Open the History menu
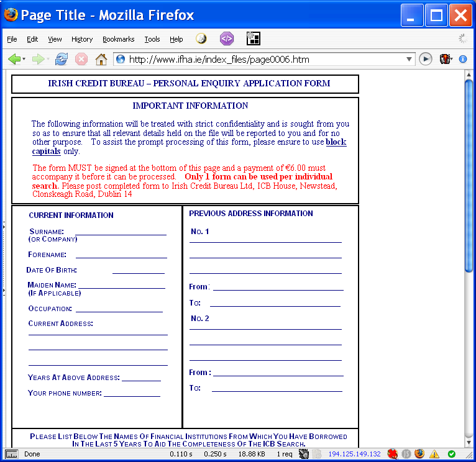The width and height of the screenshot is (476, 462). point(82,39)
